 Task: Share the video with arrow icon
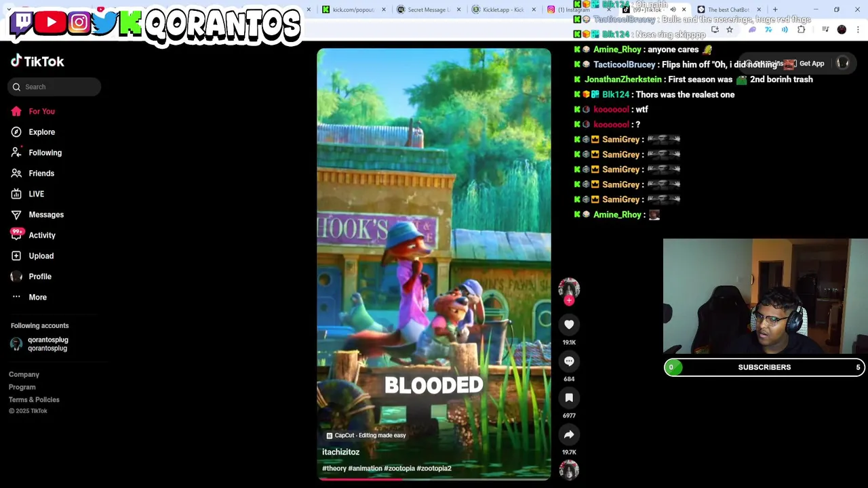[569, 434]
